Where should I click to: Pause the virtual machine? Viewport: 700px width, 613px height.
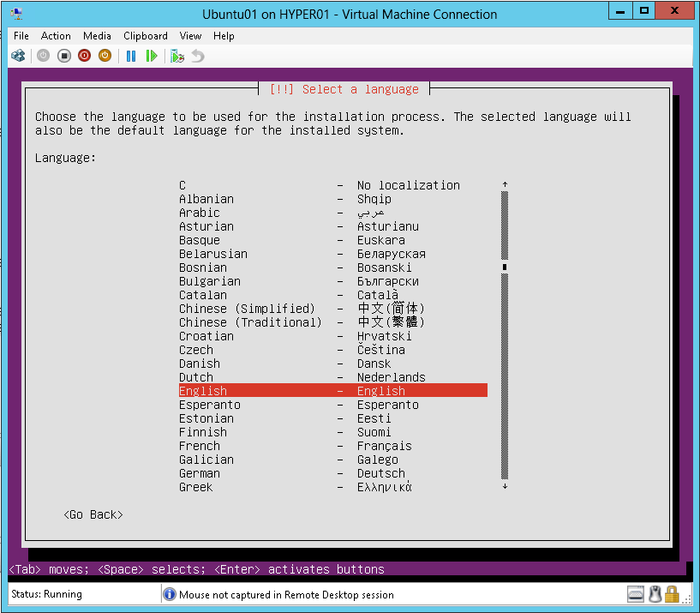pos(131,56)
